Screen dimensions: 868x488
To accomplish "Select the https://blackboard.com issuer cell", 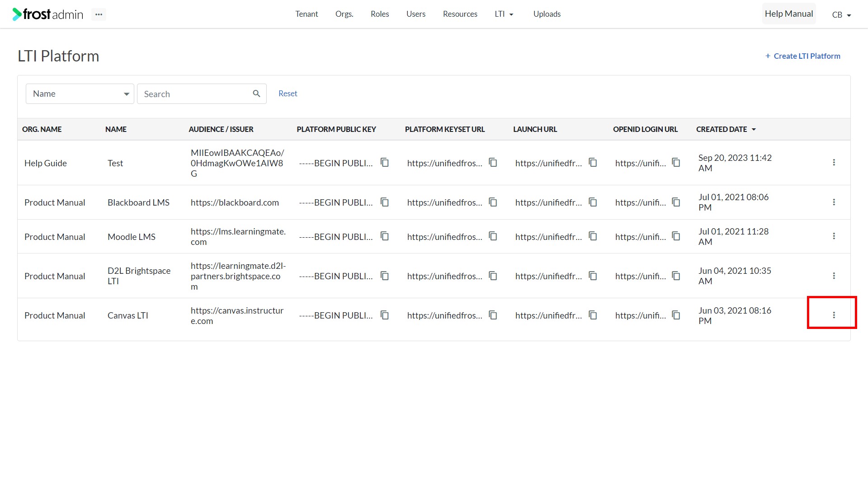I will point(235,202).
